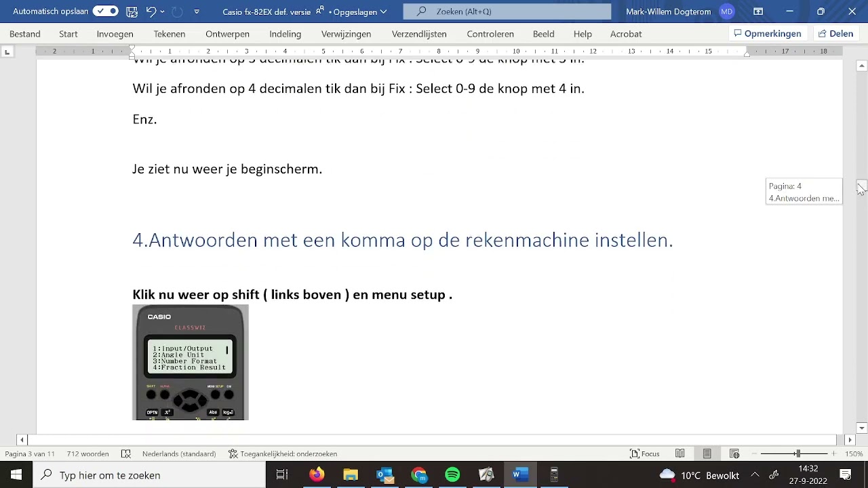
Task: Open the weather widget 10°C Bewolkt
Action: point(698,475)
